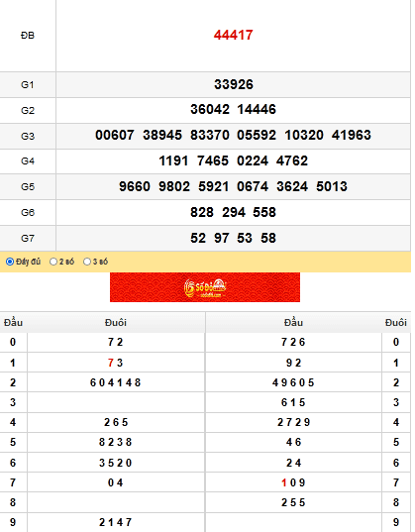Click G4 number 7465
415x532 pixels.
click(213, 160)
